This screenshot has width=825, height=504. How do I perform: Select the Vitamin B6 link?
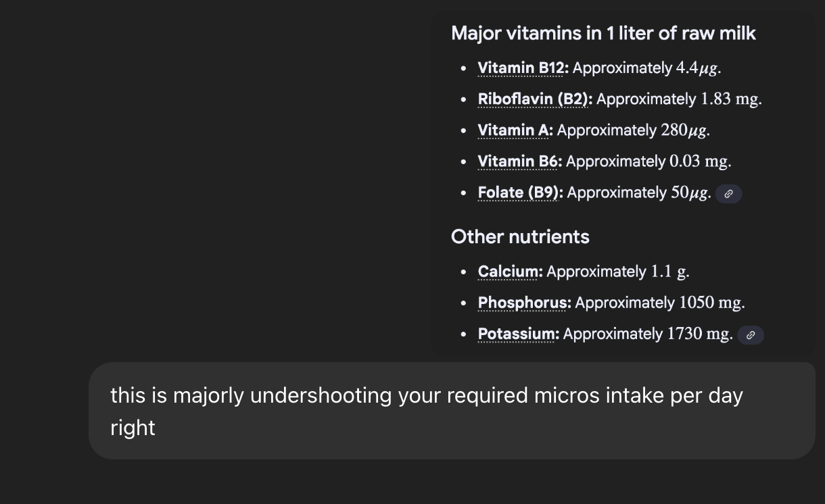(x=519, y=161)
